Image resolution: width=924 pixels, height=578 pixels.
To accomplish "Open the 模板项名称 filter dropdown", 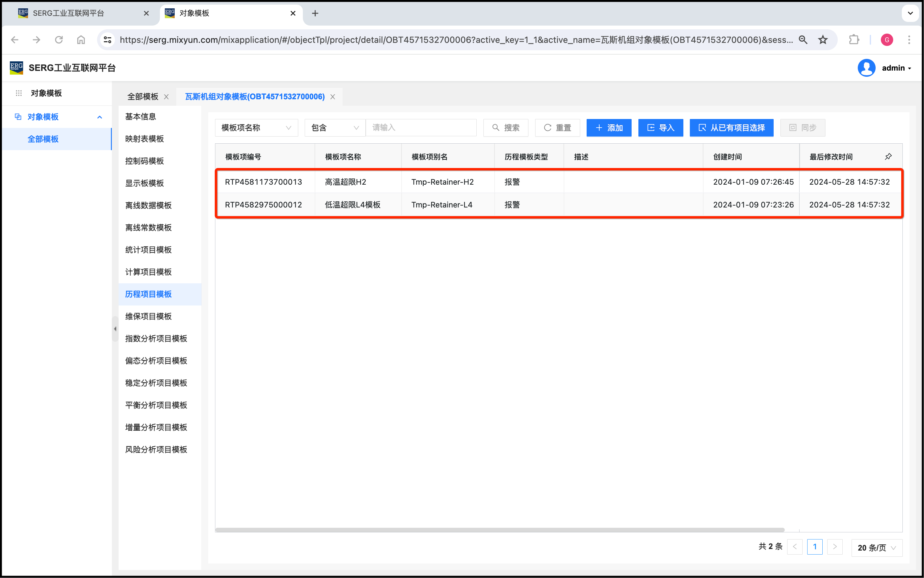I will coord(256,128).
